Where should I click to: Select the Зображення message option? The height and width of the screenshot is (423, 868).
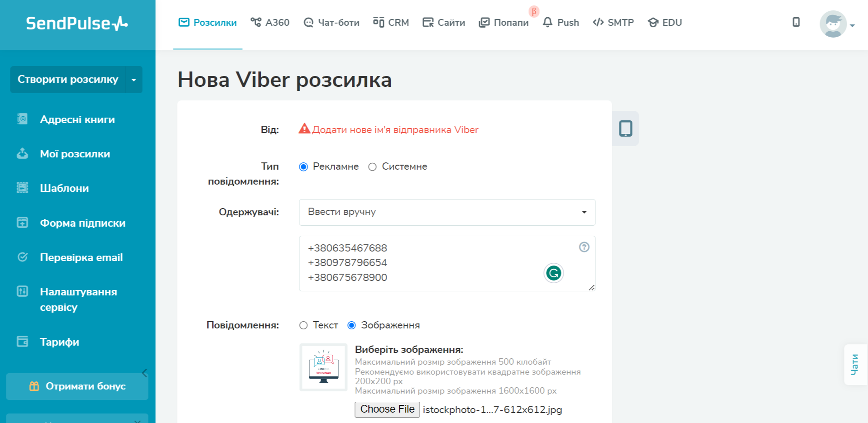(x=351, y=325)
